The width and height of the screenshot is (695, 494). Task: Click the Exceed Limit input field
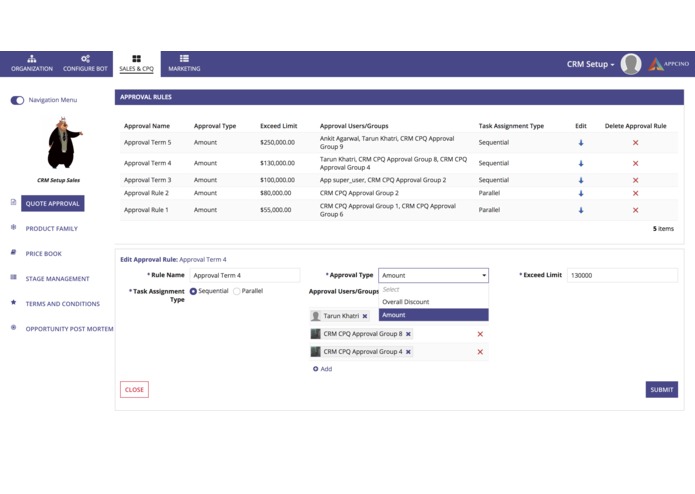tap(622, 275)
